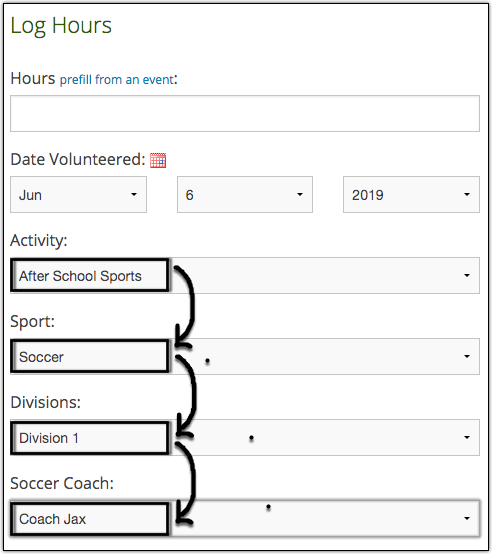Viewport: 492px width, 554px height.
Task: Open the day dropdown showing 6
Action: pyautogui.click(x=245, y=195)
